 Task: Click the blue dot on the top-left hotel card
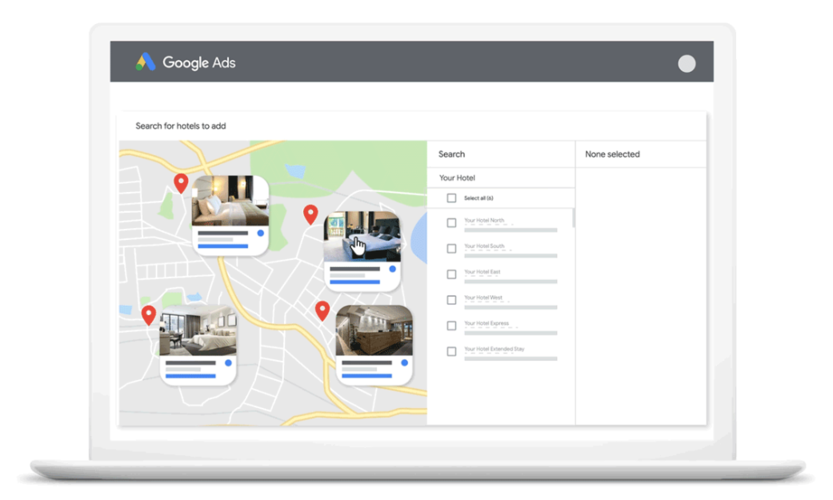[x=260, y=233]
